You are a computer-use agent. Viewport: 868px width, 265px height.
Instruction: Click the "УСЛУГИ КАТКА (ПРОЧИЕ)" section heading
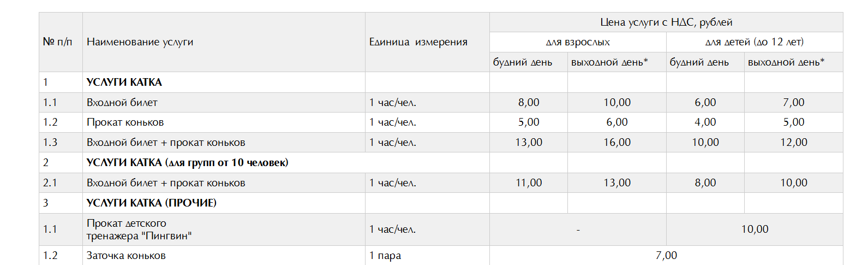point(151,203)
